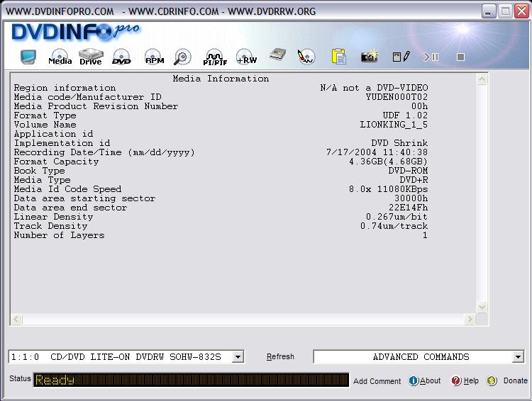
Task: Click the drive tray icon in the toolbar
Action: click(x=278, y=55)
